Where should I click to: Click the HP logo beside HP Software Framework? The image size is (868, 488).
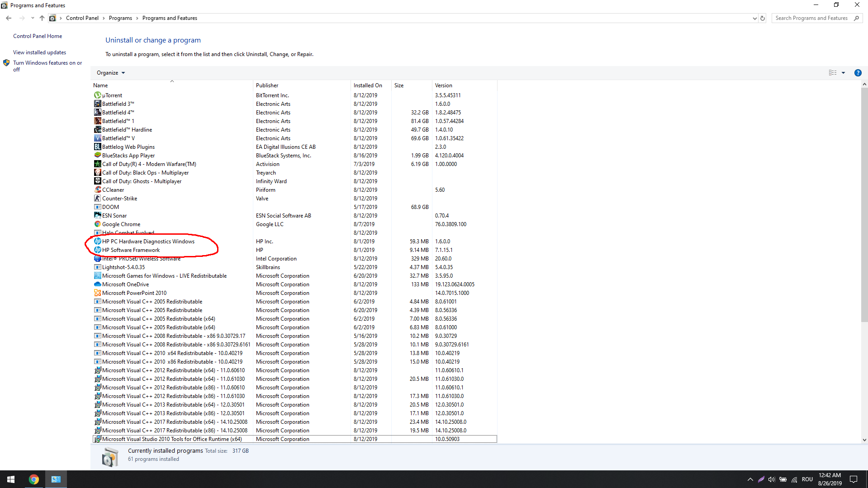[x=97, y=250]
